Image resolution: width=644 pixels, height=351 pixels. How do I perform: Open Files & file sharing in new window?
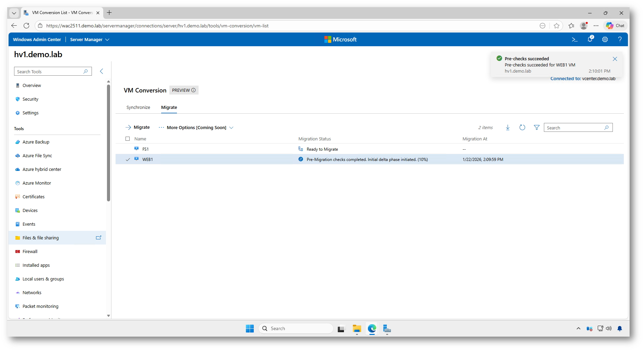[x=98, y=238]
